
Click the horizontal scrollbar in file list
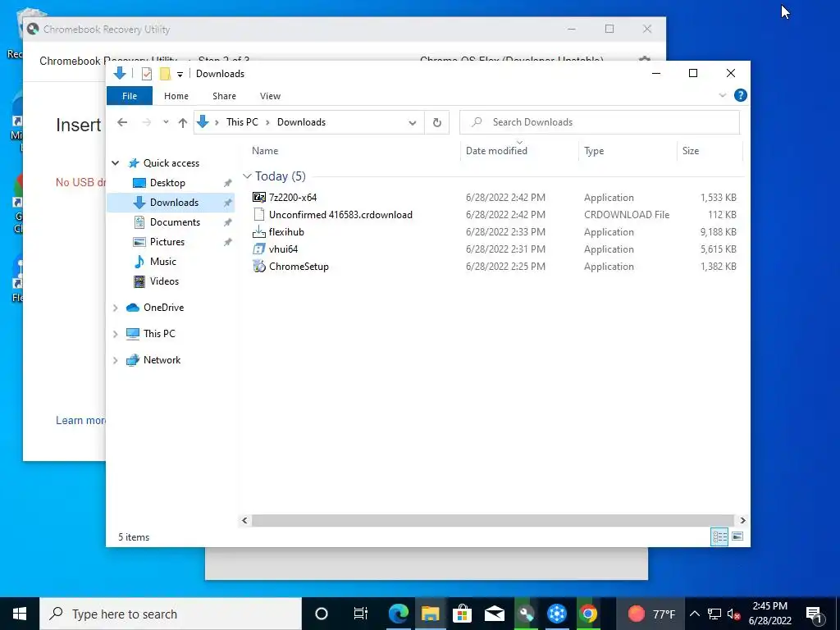coord(492,520)
